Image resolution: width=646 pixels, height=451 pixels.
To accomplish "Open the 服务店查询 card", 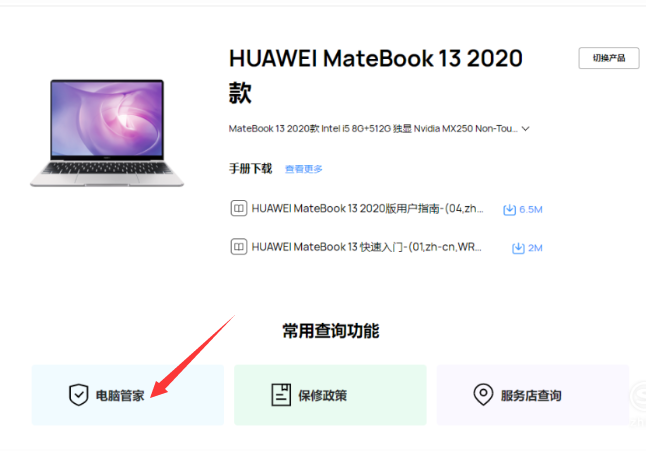I will 533,395.
